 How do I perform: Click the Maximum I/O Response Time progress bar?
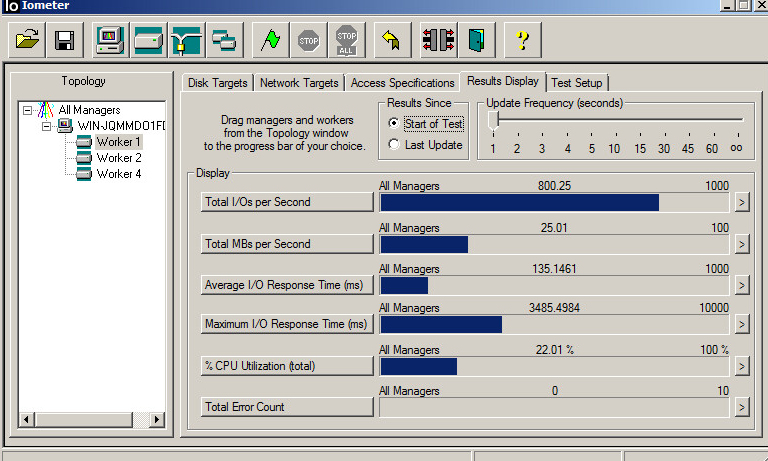[x=554, y=324]
